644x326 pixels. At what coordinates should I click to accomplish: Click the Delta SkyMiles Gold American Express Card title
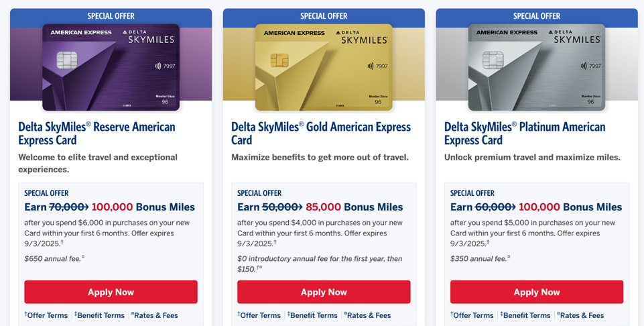321,133
